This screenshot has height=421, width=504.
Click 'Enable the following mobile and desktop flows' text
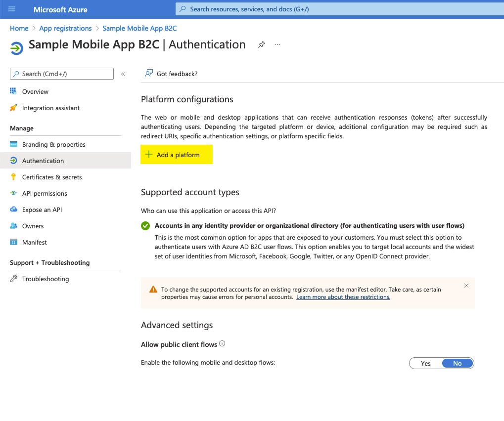(208, 363)
